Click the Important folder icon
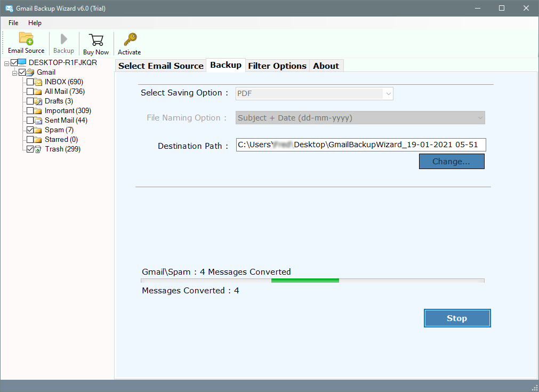 (38, 111)
